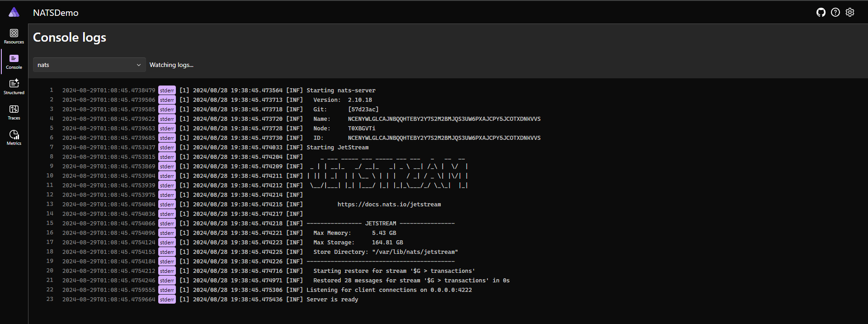Click the 'Watching logs...' status text
The width and height of the screenshot is (868, 324).
[171, 65]
